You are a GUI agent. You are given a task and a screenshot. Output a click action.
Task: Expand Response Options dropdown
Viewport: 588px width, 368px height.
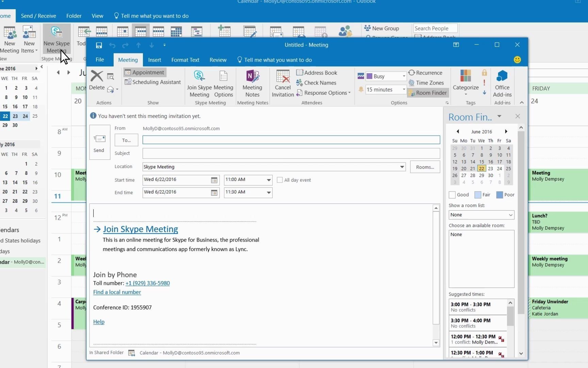click(x=323, y=93)
